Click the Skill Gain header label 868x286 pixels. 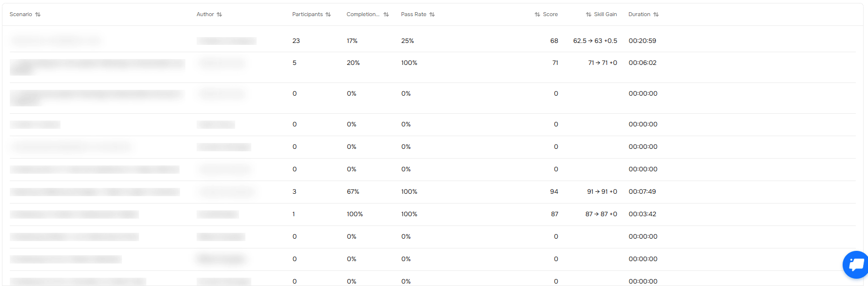click(x=605, y=15)
